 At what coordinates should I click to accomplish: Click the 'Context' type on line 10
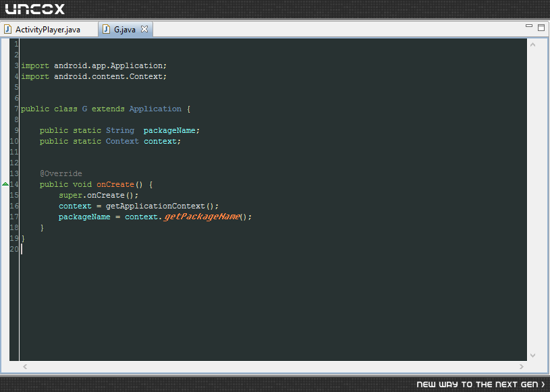click(x=122, y=141)
